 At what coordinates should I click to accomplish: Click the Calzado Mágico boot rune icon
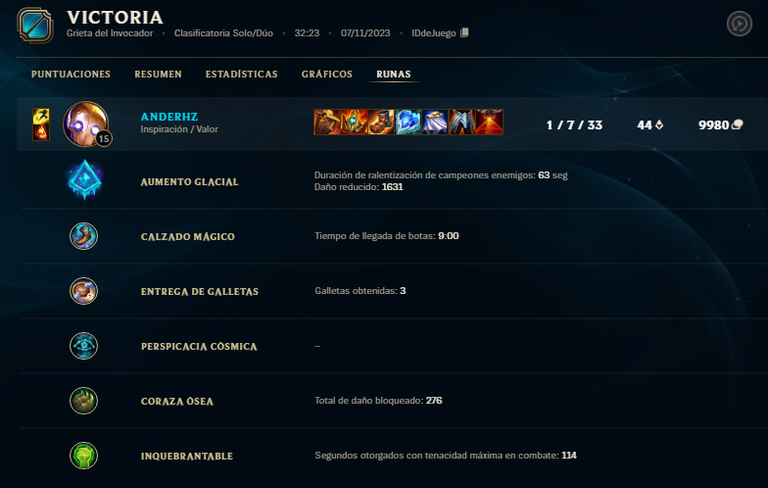(84, 236)
